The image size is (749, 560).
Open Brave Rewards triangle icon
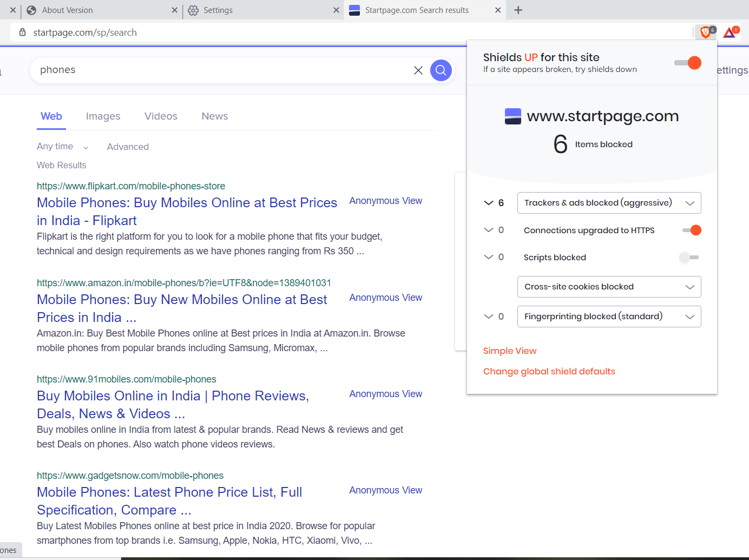click(x=731, y=32)
